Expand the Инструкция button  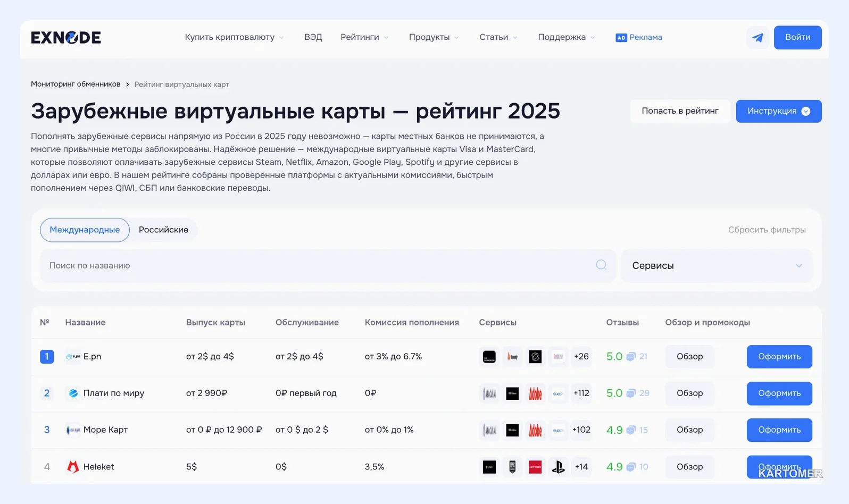click(x=779, y=111)
